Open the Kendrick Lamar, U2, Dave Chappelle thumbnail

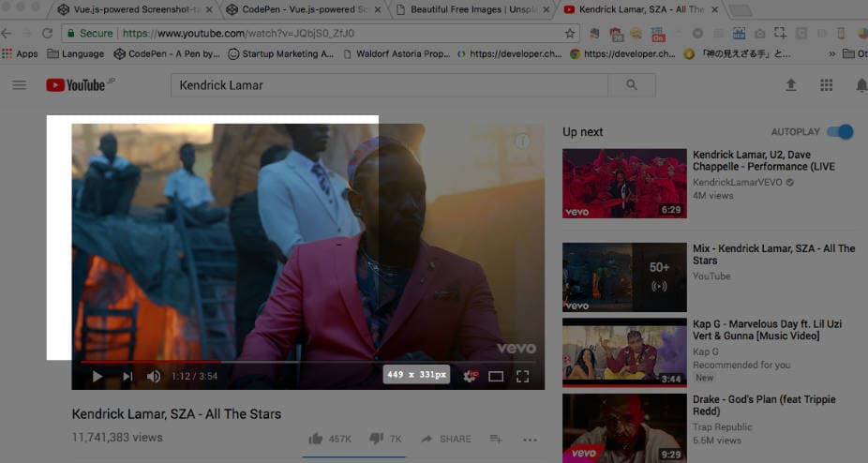pos(624,184)
